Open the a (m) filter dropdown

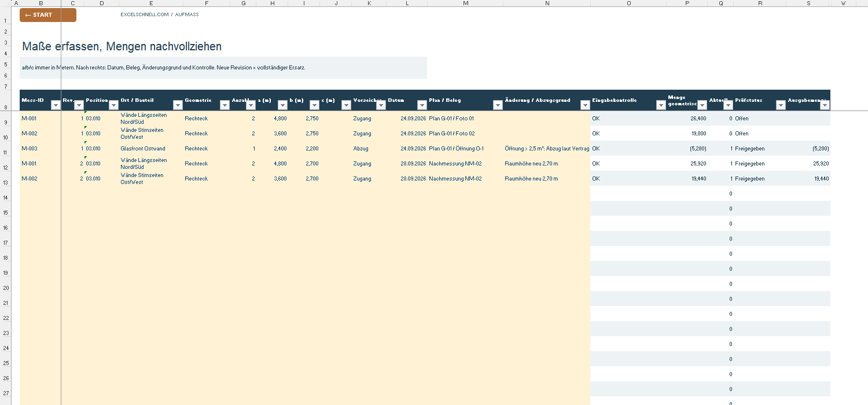coord(282,105)
